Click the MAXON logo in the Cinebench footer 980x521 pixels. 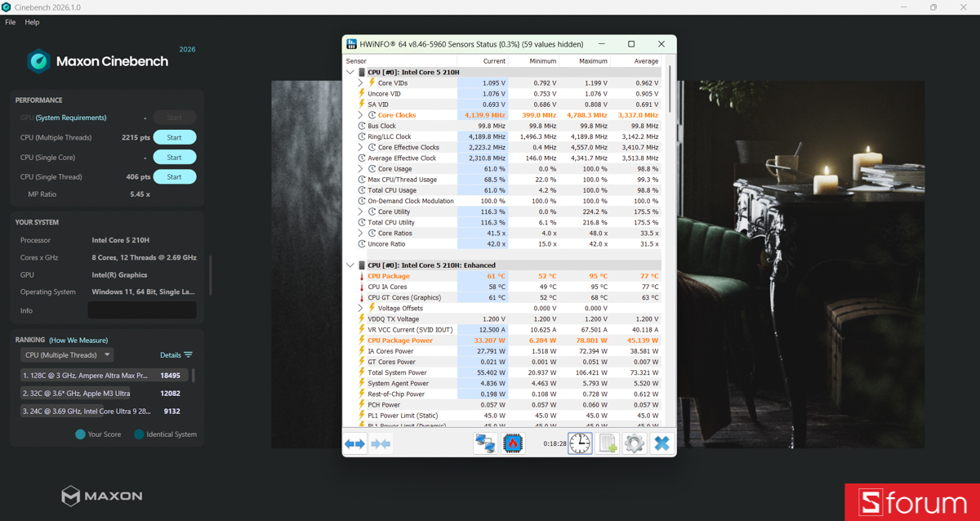coord(102,496)
